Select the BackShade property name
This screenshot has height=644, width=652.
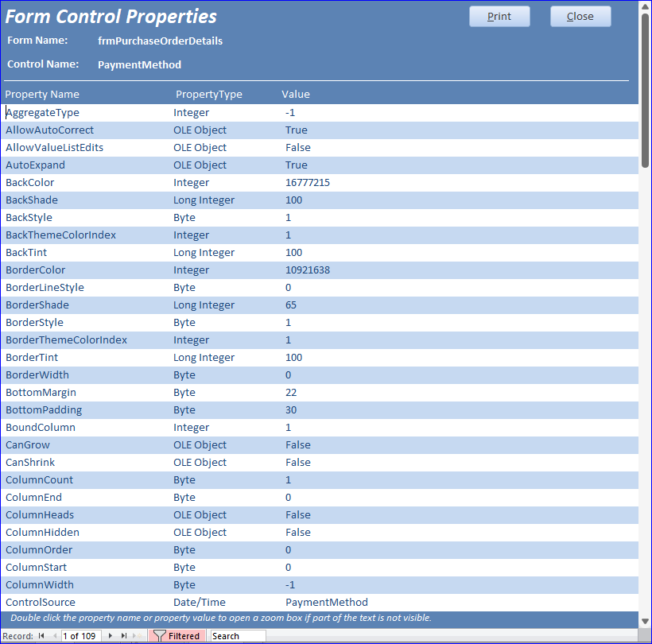32,200
